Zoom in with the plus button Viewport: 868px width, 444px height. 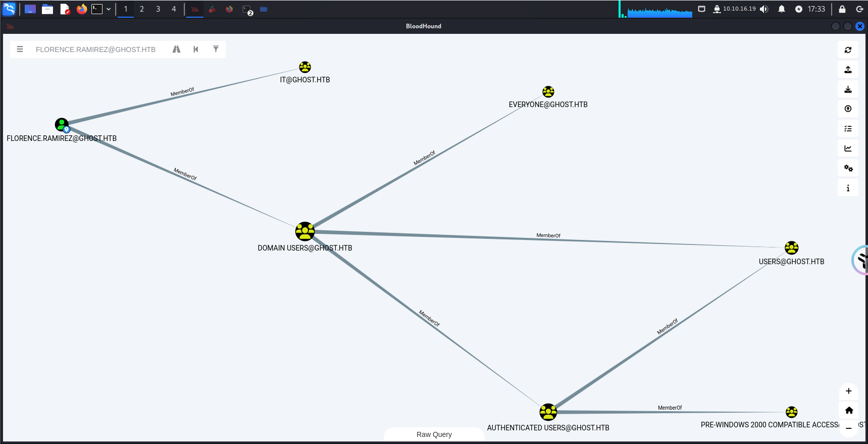(848, 391)
